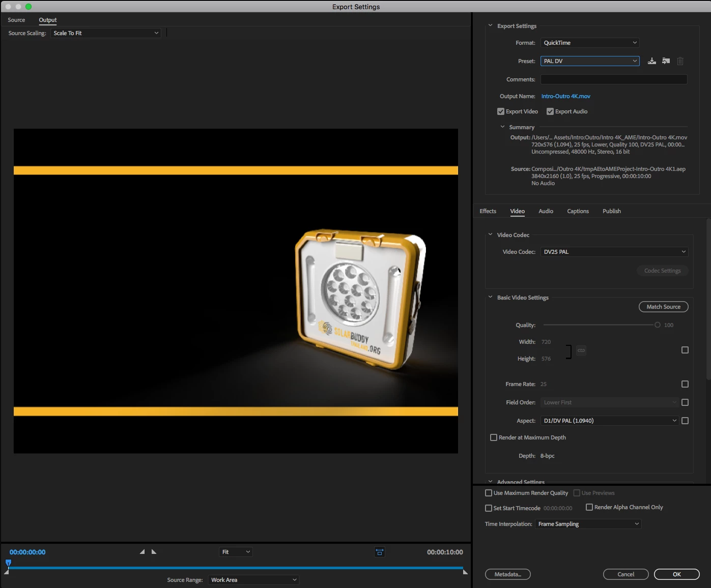Image resolution: width=711 pixels, height=588 pixels.
Task: Open the Source Scaling dropdown
Action: tap(106, 33)
